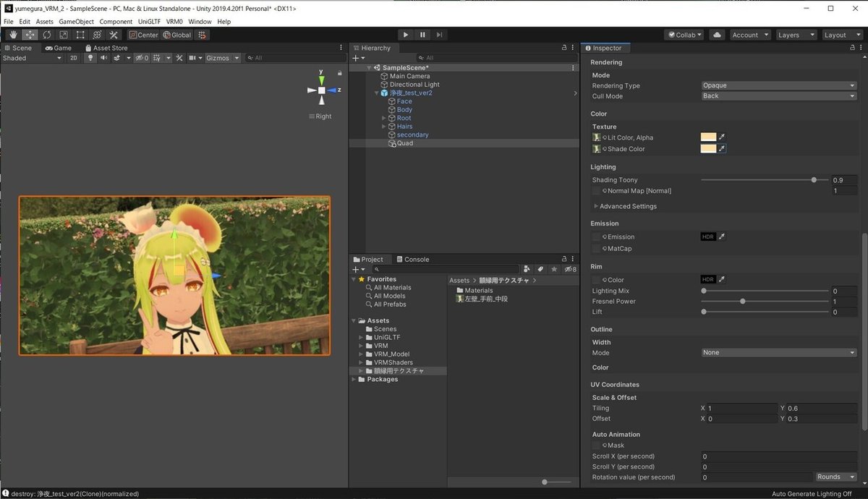Switch to the Game tab
Screen dimensions: 868x499
(x=58, y=48)
